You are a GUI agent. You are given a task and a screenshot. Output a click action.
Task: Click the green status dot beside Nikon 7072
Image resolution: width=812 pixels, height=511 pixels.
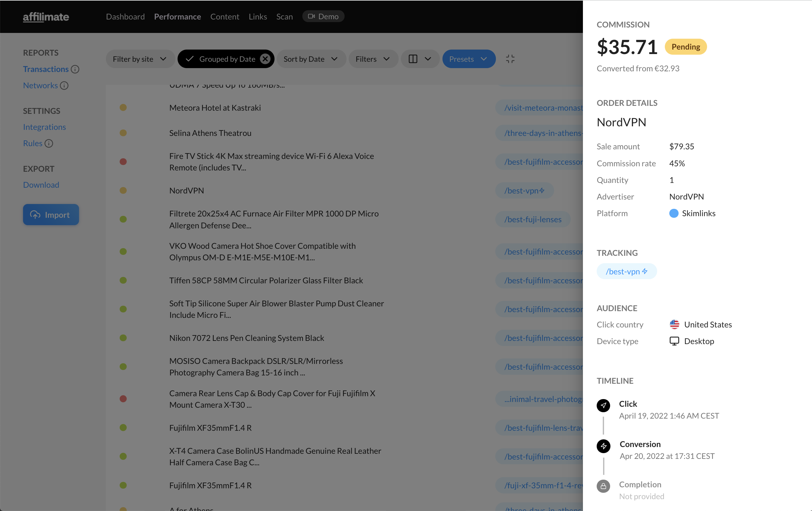123,337
